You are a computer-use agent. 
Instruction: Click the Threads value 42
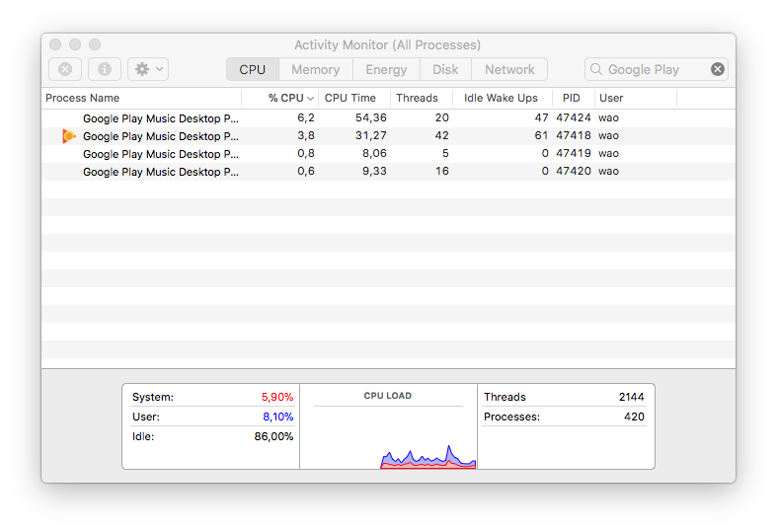pos(441,136)
